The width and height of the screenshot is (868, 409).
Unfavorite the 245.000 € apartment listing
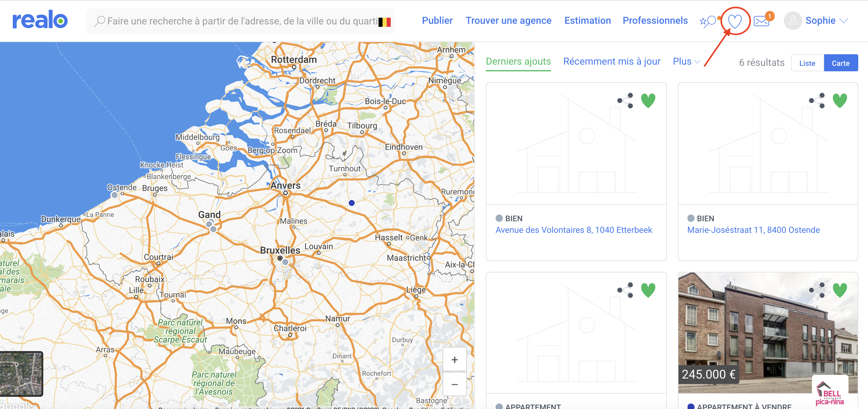[840, 290]
